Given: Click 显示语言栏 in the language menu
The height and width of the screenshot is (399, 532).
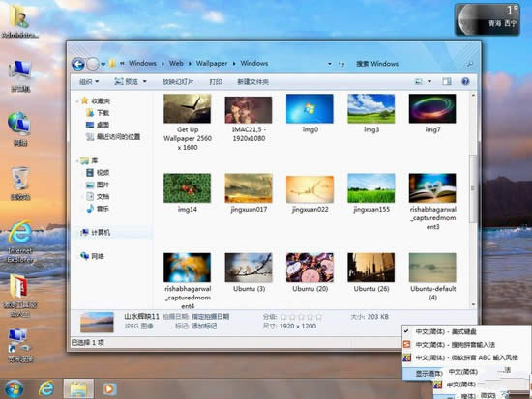Looking at the screenshot, I should [424, 373].
